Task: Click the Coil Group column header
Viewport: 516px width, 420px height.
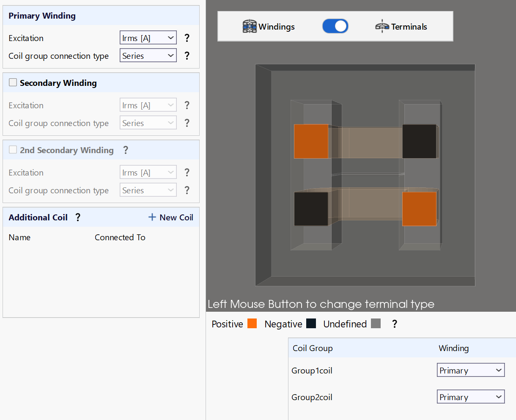Action: click(x=313, y=348)
